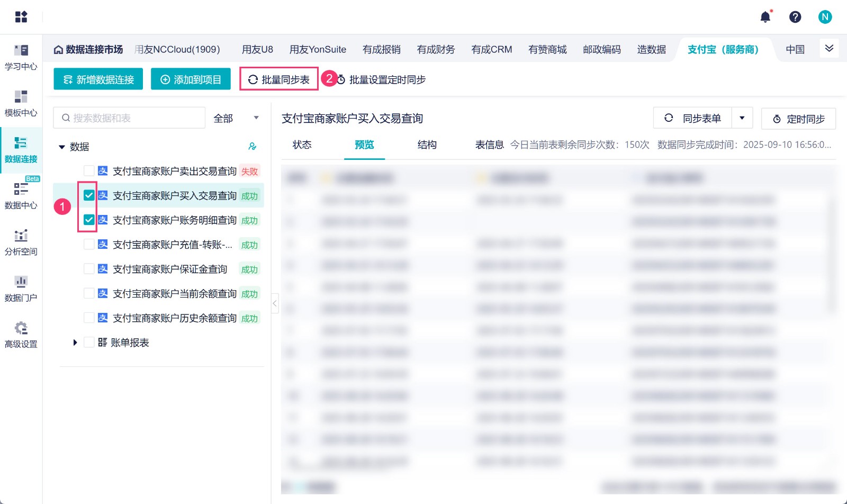Switch to 用友NCCloud(1909) tab
The height and width of the screenshot is (504, 847).
[x=177, y=49]
